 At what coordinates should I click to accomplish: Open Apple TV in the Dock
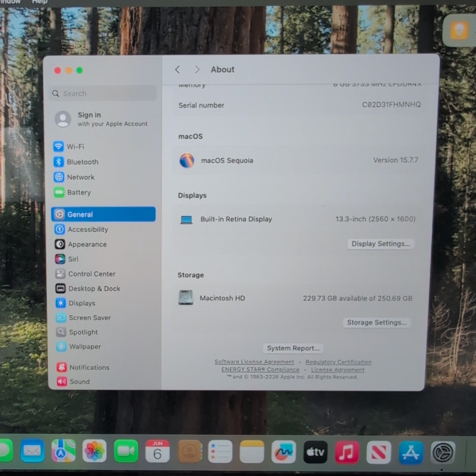coord(315,452)
